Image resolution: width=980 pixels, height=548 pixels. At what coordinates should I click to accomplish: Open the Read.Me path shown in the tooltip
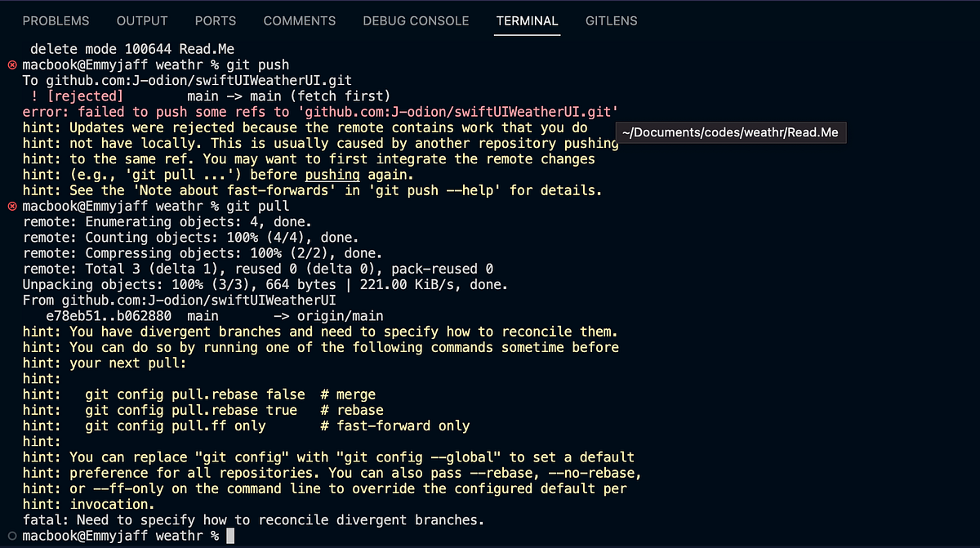(x=731, y=131)
